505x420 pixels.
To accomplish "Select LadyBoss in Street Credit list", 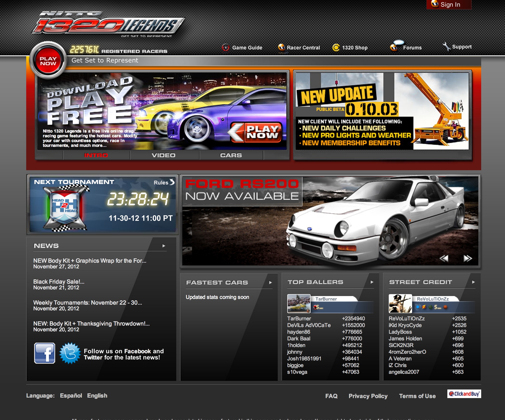I will coord(400,332).
